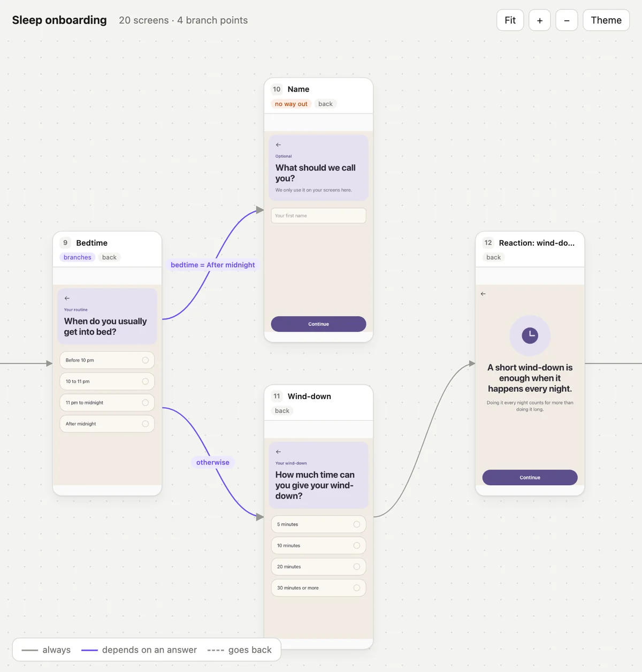Image resolution: width=642 pixels, height=672 pixels.
Task: Click the 'no way out' tag
Action: 291,104
